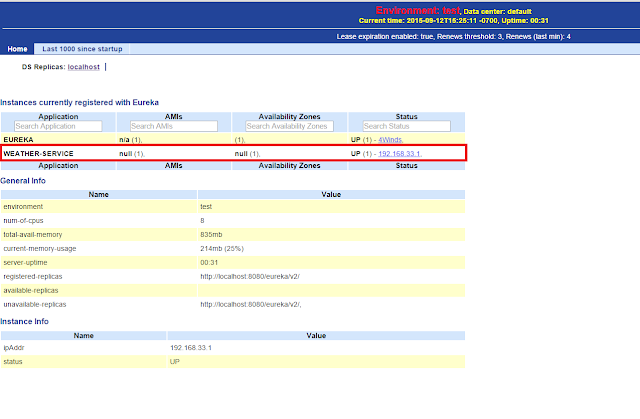Click the Search Status filter field
Screen dimensions: 640x419
point(407,126)
